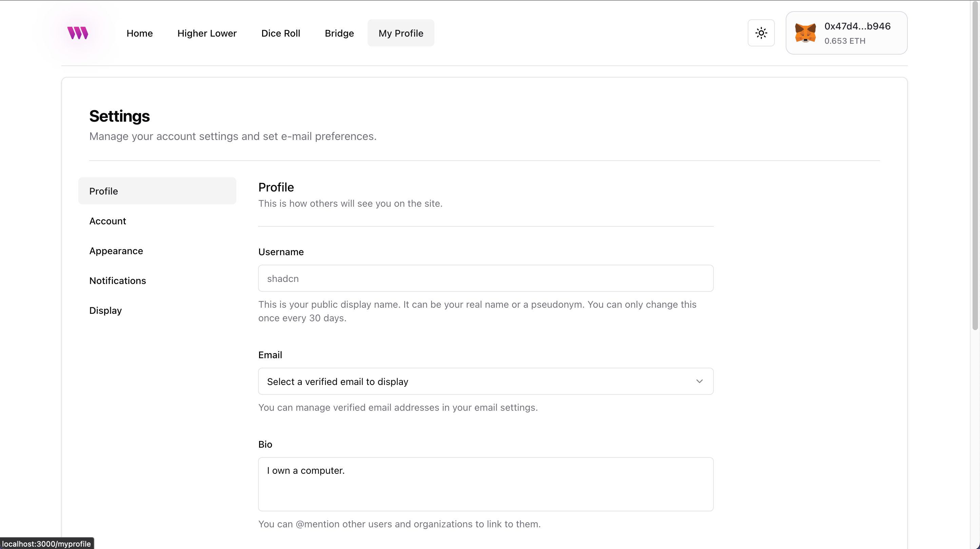Click the light/dark mode toggle icon

pos(761,33)
